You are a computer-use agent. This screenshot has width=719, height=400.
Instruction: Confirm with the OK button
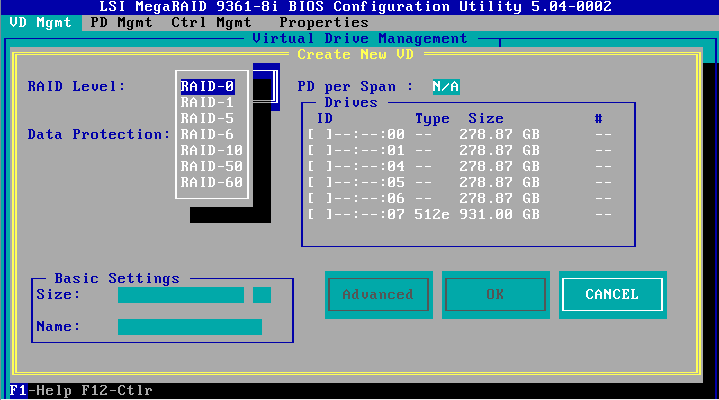coord(495,294)
